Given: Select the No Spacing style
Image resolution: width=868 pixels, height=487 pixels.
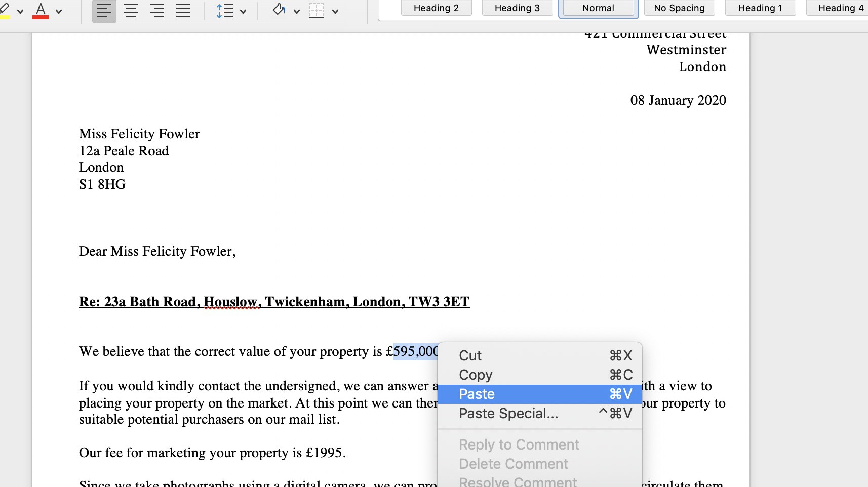Looking at the screenshot, I should (679, 8).
